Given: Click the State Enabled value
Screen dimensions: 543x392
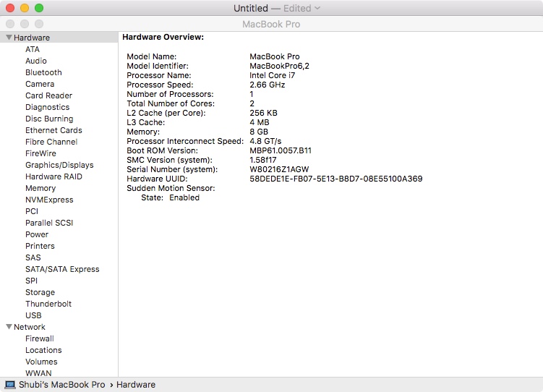Looking at the screenshot, I should click(x=184, y=197).
